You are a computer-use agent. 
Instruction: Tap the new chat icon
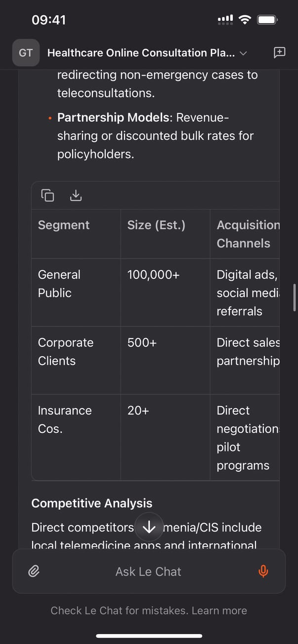tap(279, 53)
